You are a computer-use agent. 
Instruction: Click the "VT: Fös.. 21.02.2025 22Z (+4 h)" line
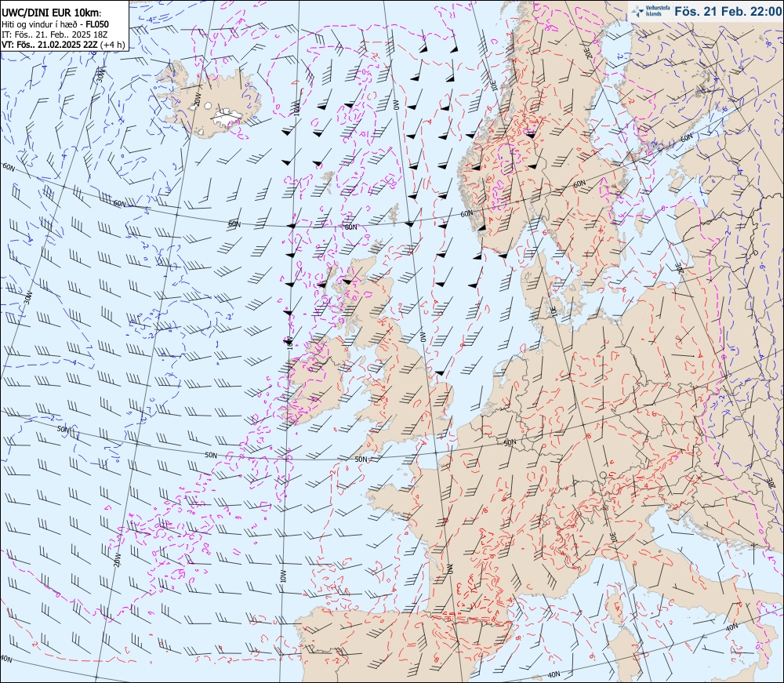[63, 45]
